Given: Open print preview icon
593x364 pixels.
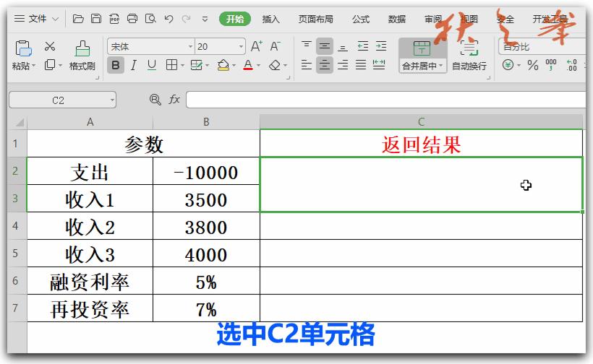Looking at the screenshot, I should click(150, 19).
